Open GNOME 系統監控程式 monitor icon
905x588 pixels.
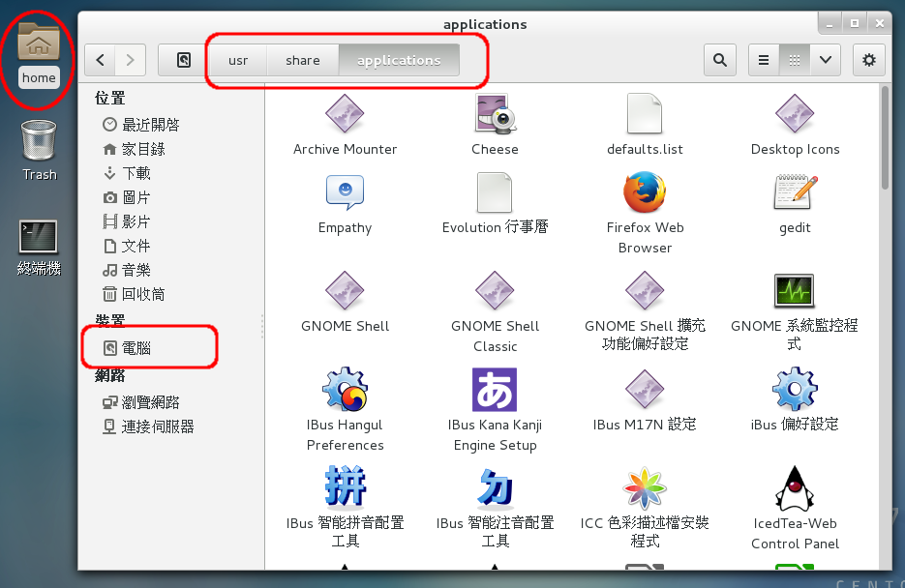pos(795,291)
